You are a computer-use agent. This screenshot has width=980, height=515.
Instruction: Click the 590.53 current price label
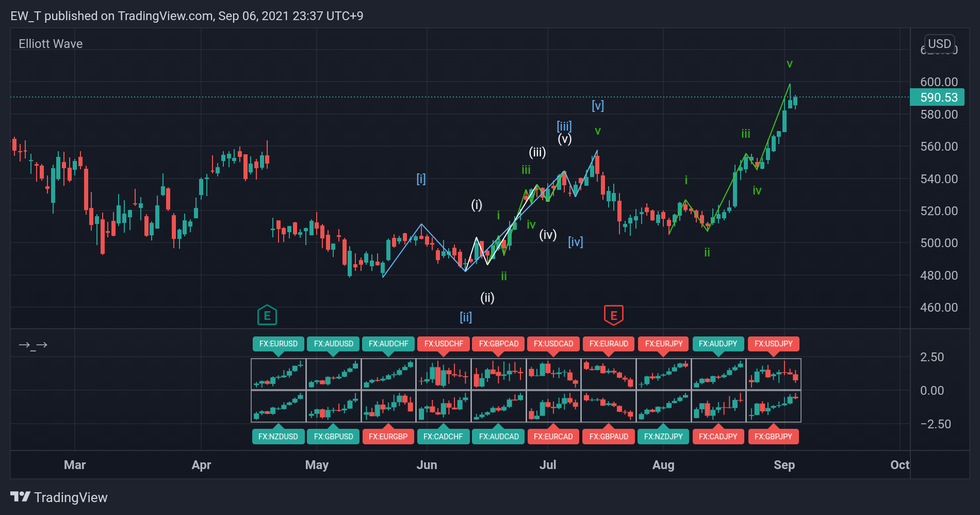click(x=937, y=97)
